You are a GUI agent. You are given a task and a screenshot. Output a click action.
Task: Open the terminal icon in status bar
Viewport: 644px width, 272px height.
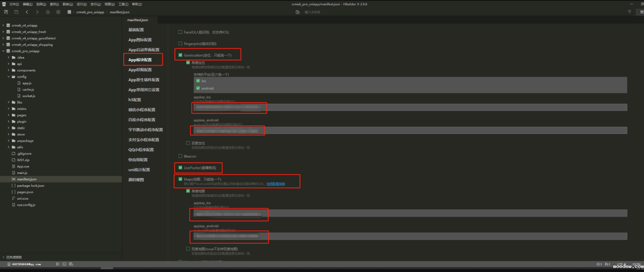pos(64,264)
